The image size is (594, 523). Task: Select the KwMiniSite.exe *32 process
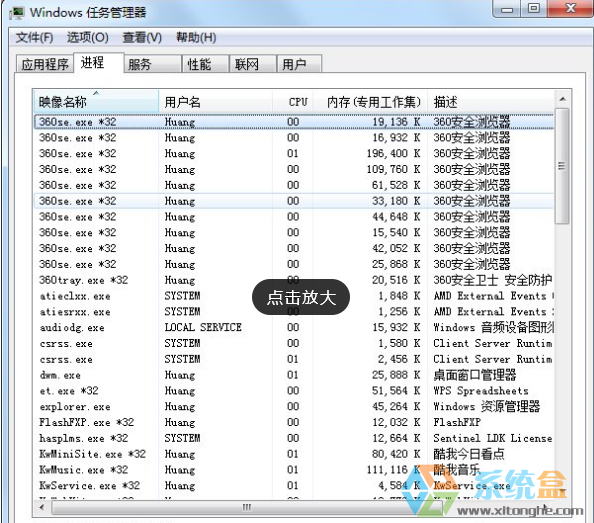click(294, 454)
